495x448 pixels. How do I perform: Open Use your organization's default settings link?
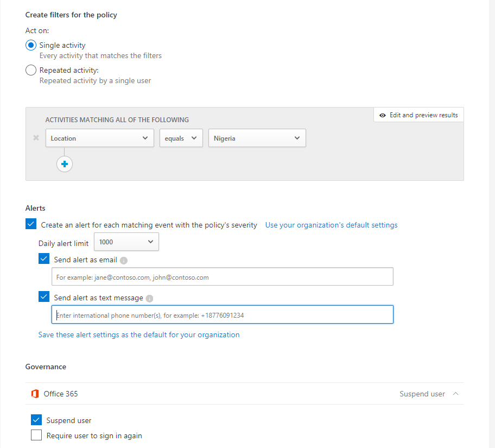point(331,225)
